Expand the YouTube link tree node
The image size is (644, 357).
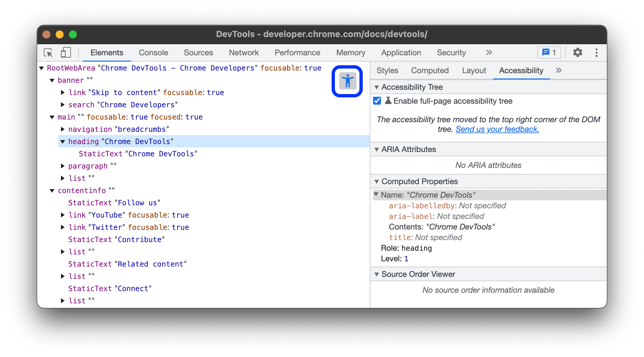[x=63, y=215]
